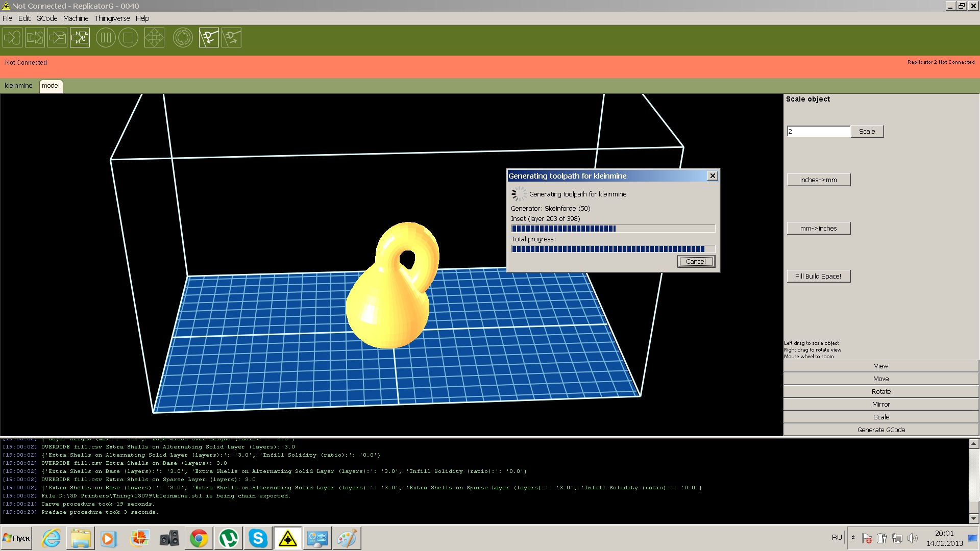Open the Paint palette taskbar icon
The height and width of the screenshot is (551, 980).
pyautogui.click(x=347, y=538)
